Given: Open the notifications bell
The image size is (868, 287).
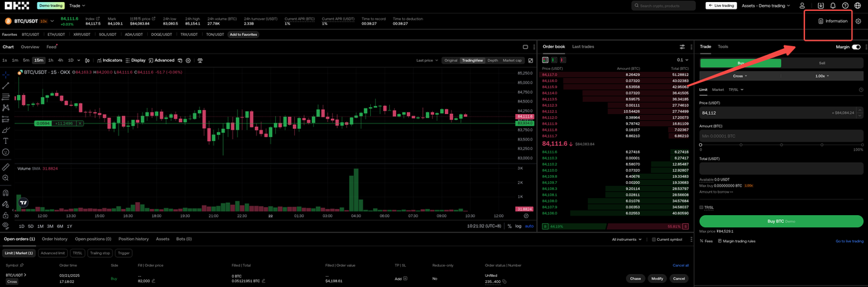Looking at the screenshot, I should coord(833,5).
